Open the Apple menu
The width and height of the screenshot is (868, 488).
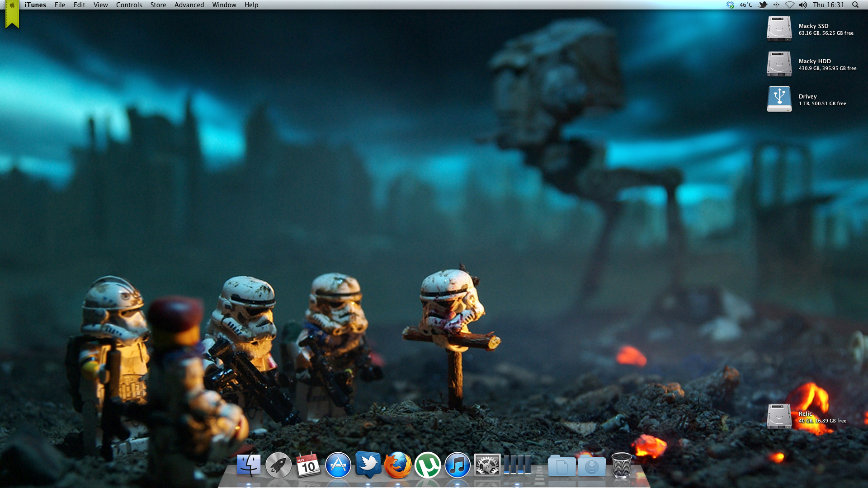coord(12,5)
